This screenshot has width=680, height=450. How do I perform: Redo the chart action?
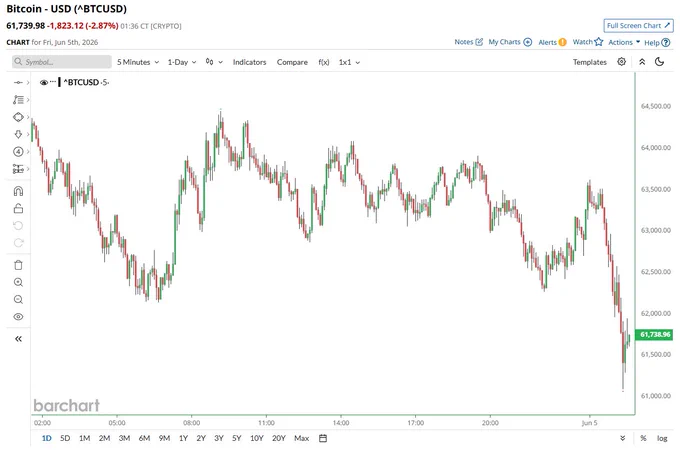(x=18, y=243)
